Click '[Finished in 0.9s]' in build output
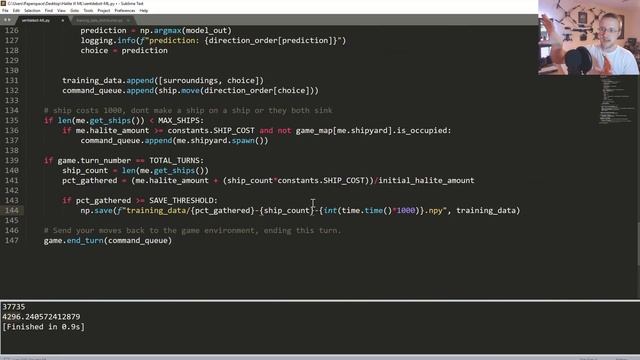Screen dimensions: 640x360 click(44, 327)
